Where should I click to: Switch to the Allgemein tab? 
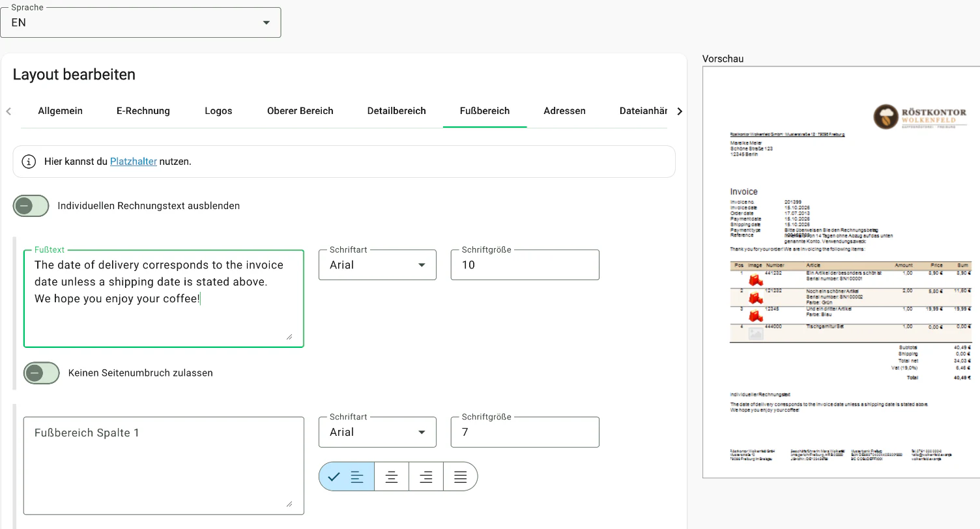(61, 111)
